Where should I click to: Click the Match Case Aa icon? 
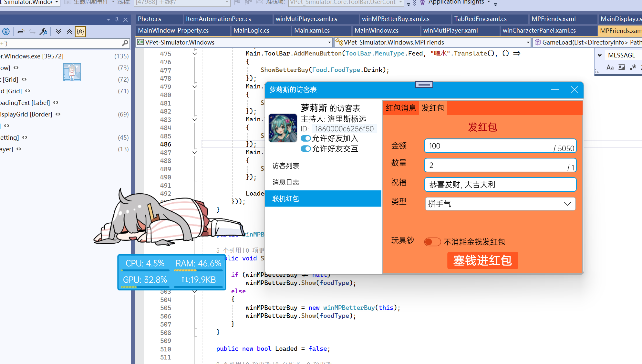[610, 67]
